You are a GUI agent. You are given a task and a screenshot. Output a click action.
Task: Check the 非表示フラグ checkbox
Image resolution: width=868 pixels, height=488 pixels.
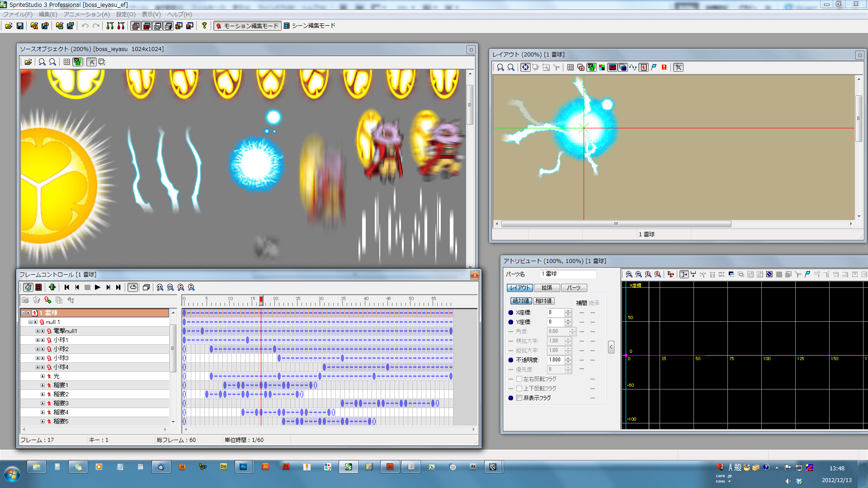click(x=519, y=398)
